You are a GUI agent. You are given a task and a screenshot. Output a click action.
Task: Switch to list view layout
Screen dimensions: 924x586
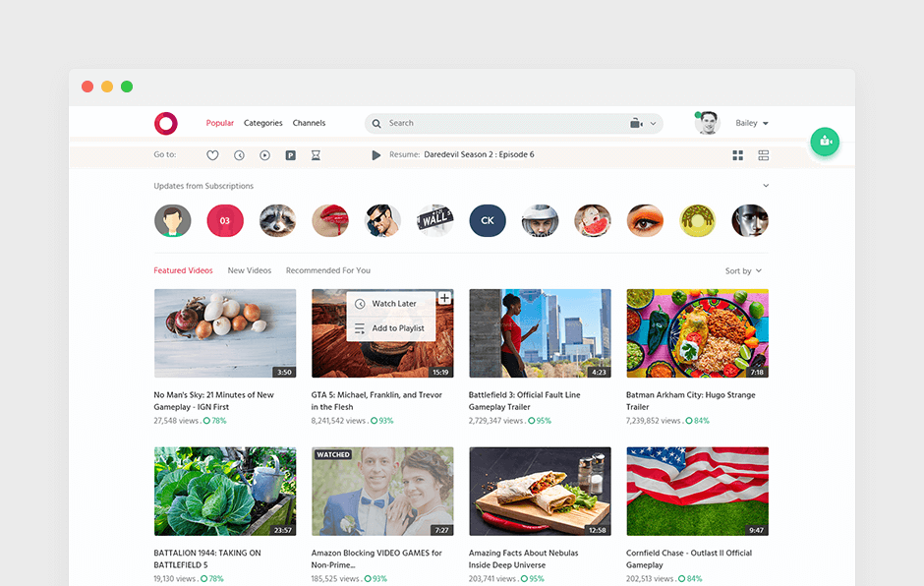[x=764, y=155]
